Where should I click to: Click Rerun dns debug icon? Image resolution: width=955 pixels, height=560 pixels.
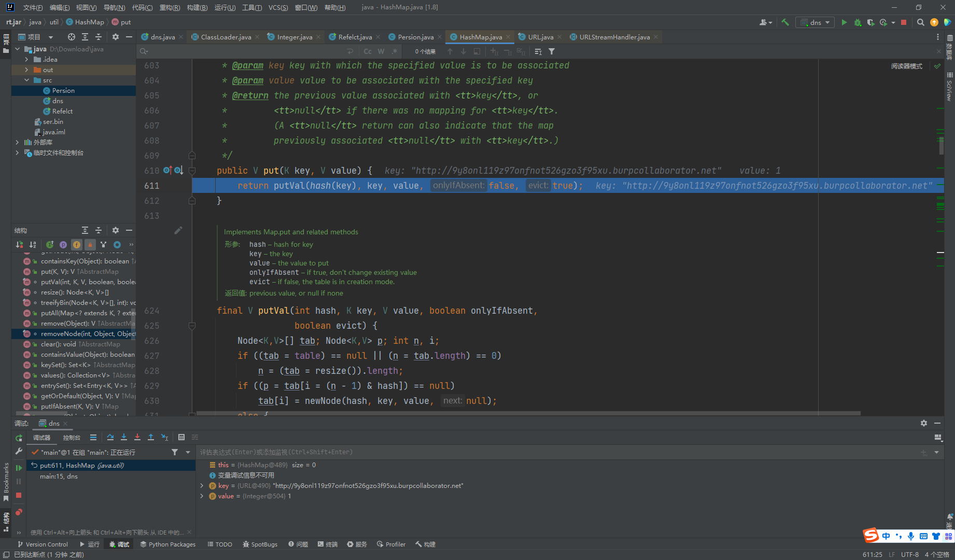19,438
